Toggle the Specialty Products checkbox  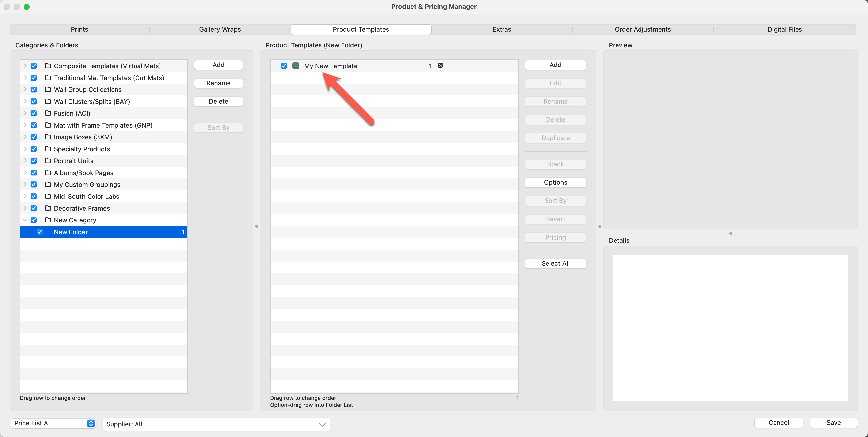(x=34, y=149)
